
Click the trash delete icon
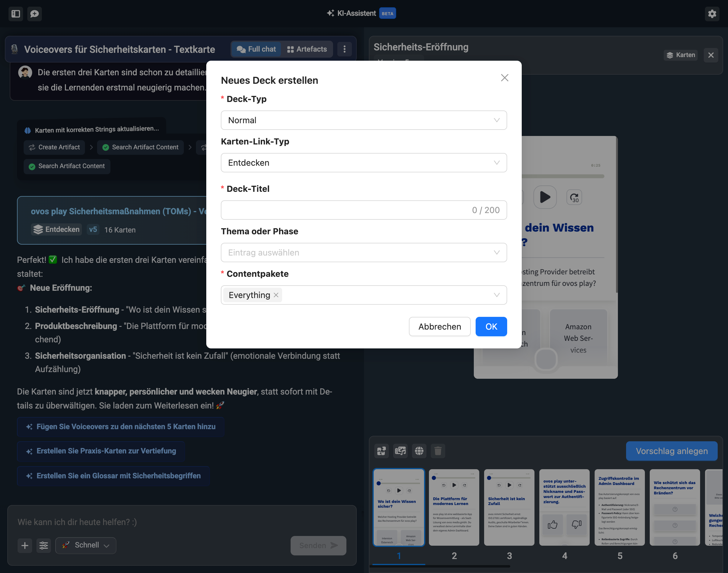438,451
